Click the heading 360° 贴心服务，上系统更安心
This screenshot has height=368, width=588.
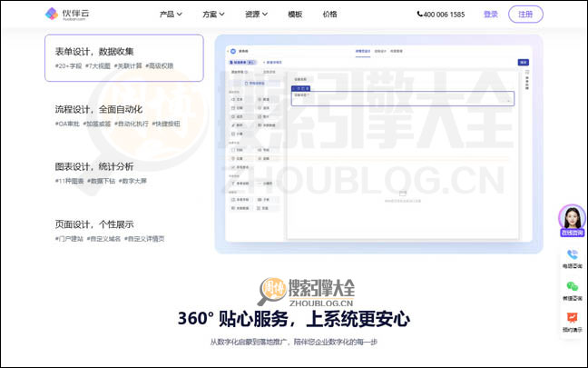[294, 319]
